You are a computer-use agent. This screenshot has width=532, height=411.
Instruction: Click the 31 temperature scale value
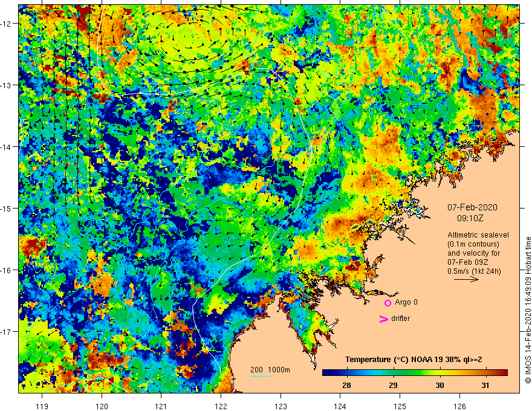[485, 385]
